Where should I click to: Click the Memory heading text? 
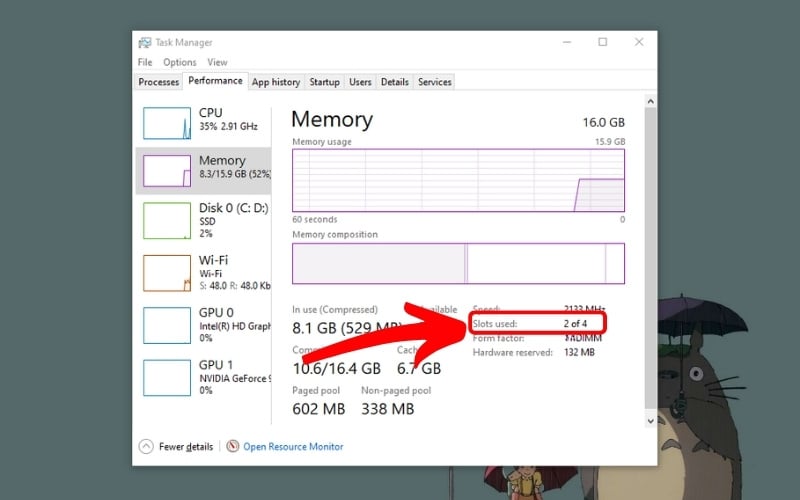click(x=332, y=120)
